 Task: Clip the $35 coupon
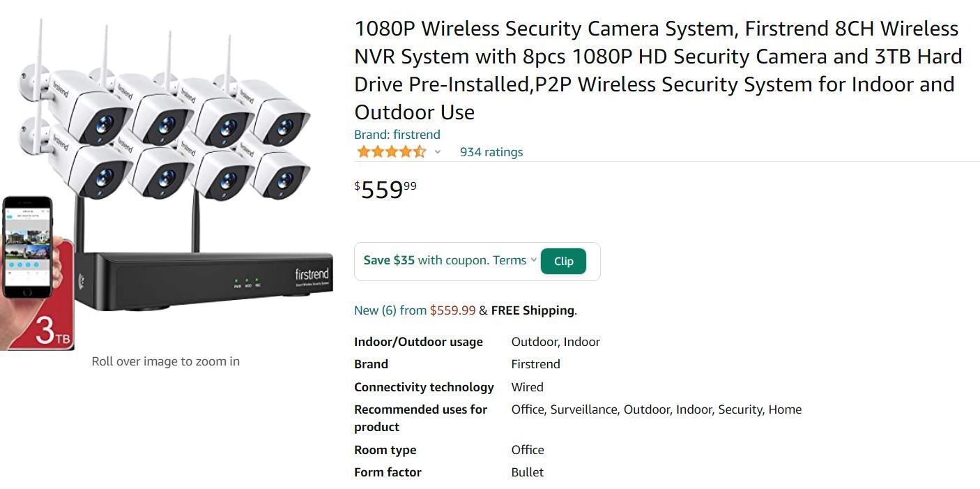[x=563, y=261]
